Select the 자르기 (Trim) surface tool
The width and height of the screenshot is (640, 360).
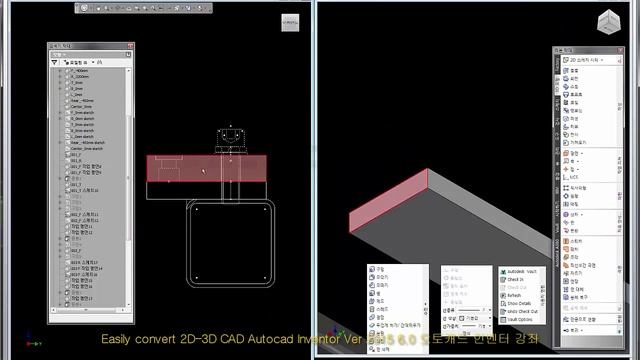click(573, 273)
